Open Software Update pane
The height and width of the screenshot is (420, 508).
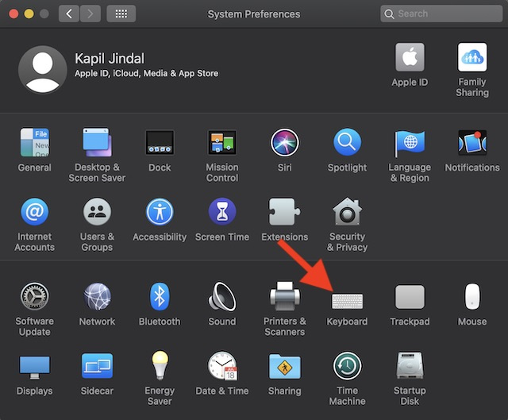point(35,298)
